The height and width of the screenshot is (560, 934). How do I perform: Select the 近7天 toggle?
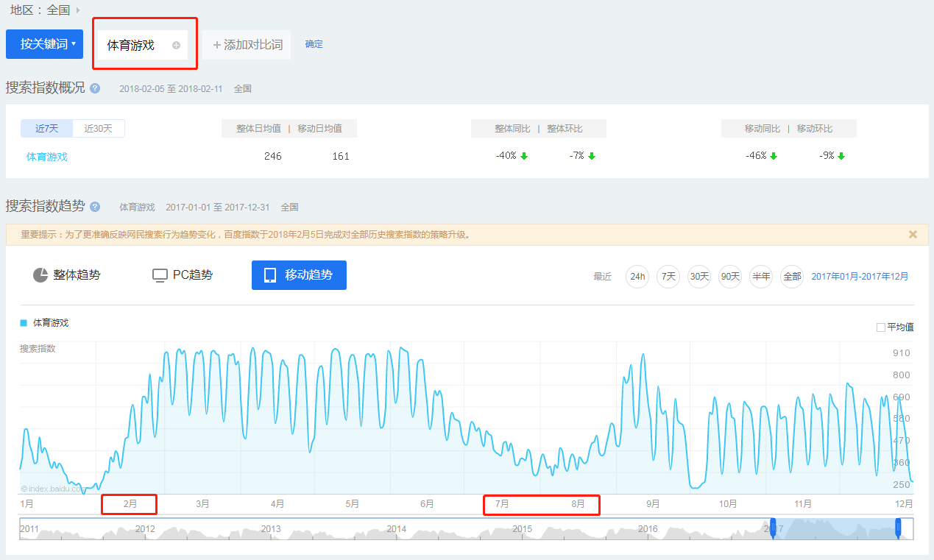point(46,129)
